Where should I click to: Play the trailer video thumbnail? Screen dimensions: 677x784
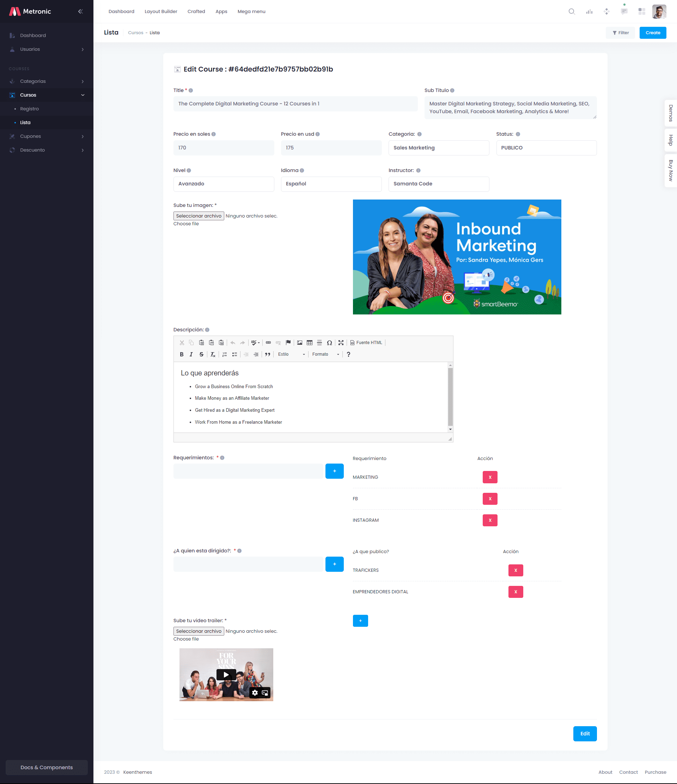(x=226, y=674)
